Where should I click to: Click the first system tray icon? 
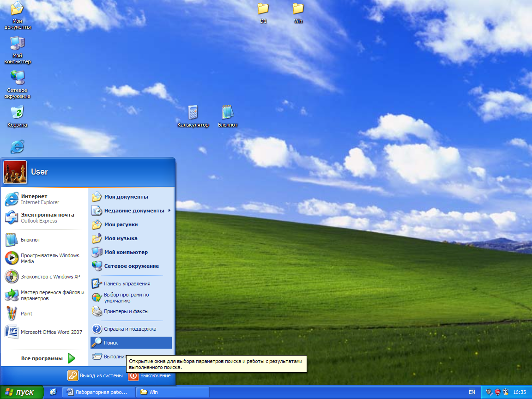(489, 392)
